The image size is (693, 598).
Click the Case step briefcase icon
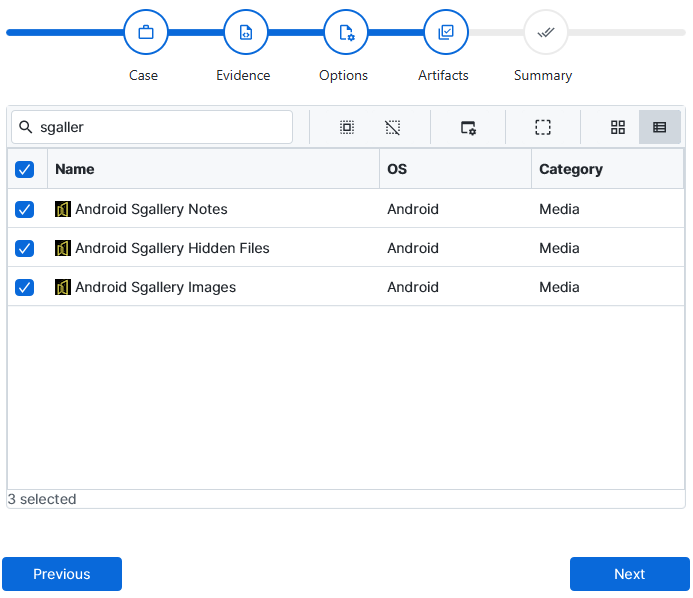tap(146, 32)
